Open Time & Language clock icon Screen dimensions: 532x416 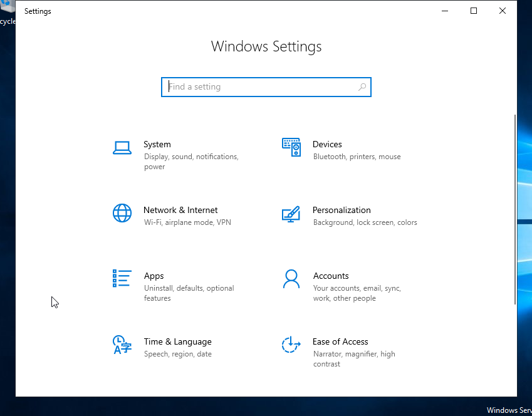pyautogui.click(x=122, y=345)
